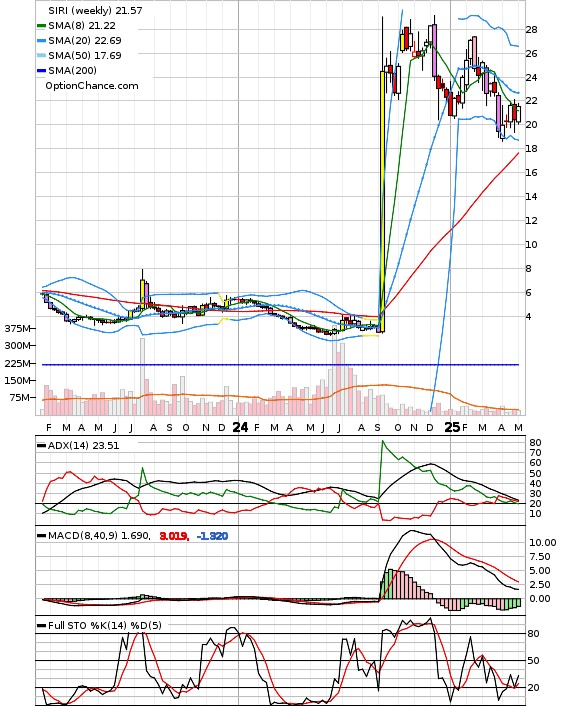This screenshot has height=706, width=566.
Task: Click the tall yellow September breakout candle
Action: point(382,202)
